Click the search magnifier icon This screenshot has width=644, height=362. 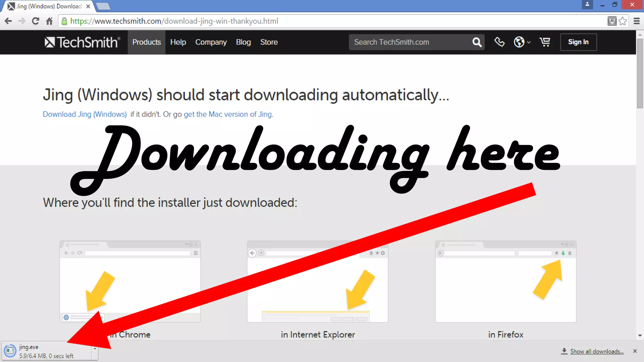click(477, 42)
